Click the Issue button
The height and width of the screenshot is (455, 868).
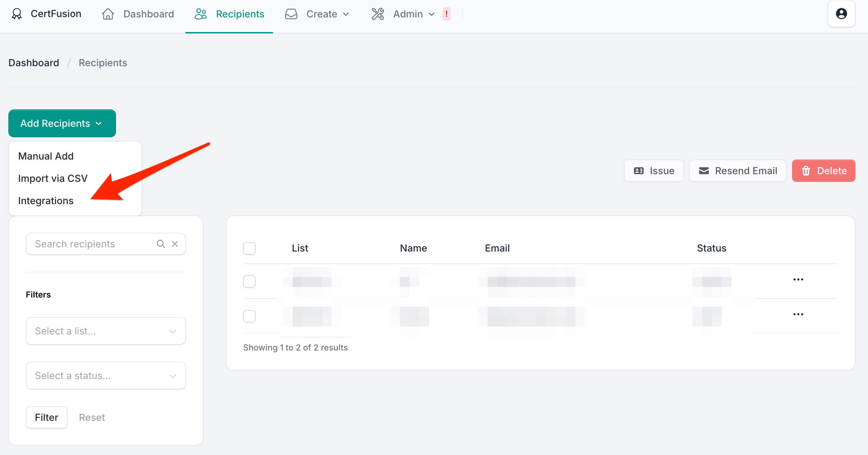point(654,171)
